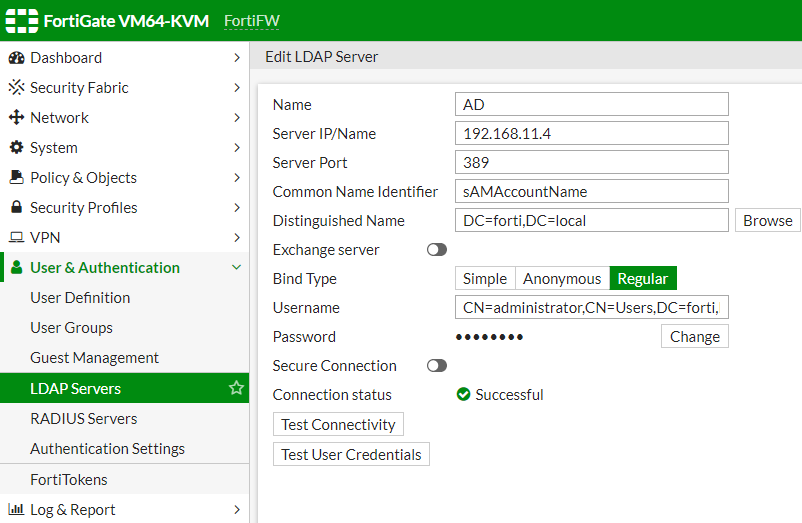802x523 pixels.
Task: Click the Server IP/Name field
Action: 592,133
